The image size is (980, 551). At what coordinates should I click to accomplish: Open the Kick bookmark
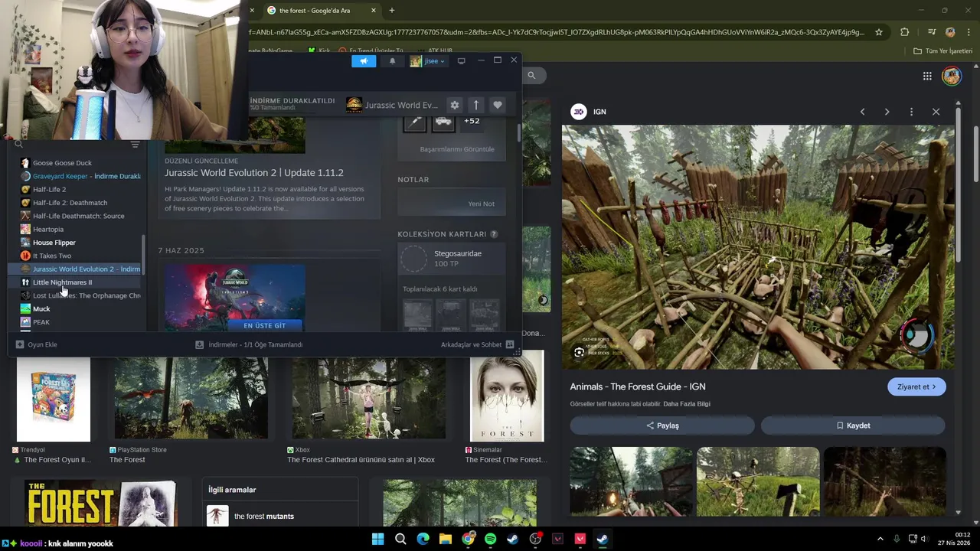pos(318,51)
